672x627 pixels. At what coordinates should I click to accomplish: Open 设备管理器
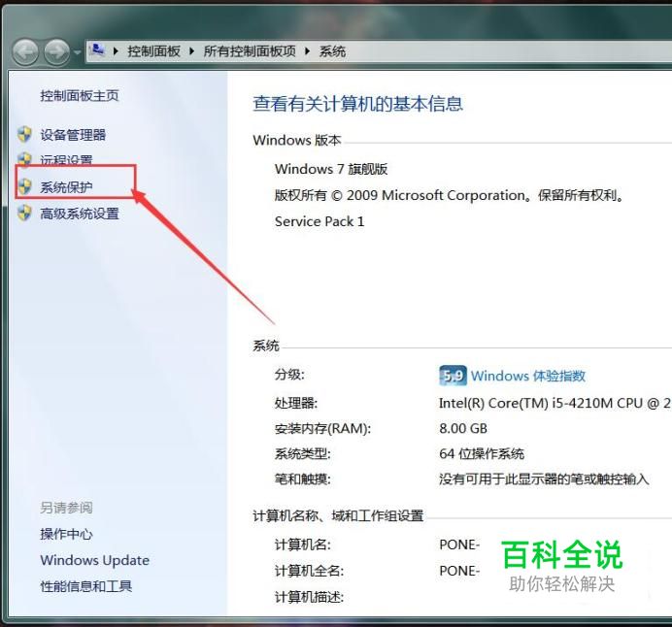(x=73, y=135)
